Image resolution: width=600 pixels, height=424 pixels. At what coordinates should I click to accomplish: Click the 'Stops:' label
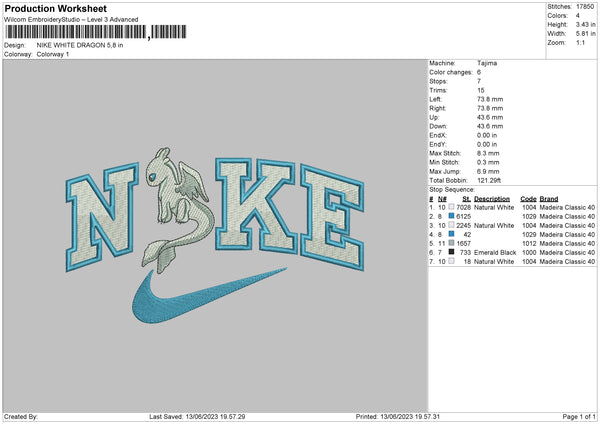click(x=438, y=81)
